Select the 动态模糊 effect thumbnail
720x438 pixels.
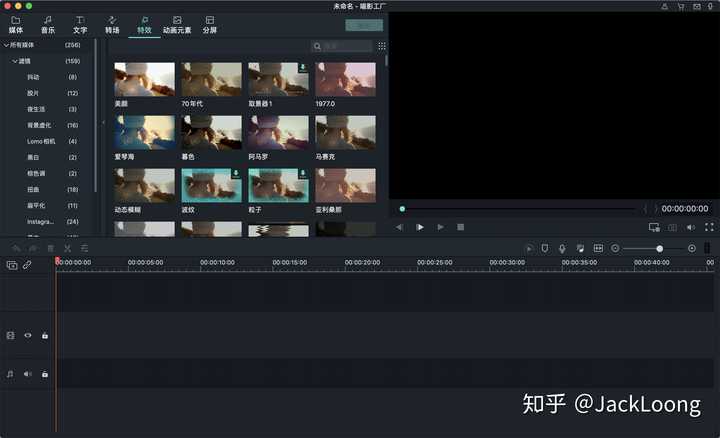coord(144,185)
